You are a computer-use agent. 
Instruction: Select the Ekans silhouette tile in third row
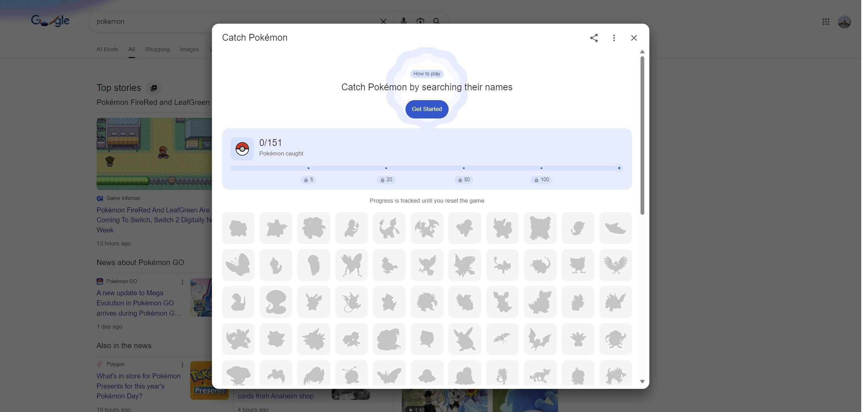tap(238, 302)
